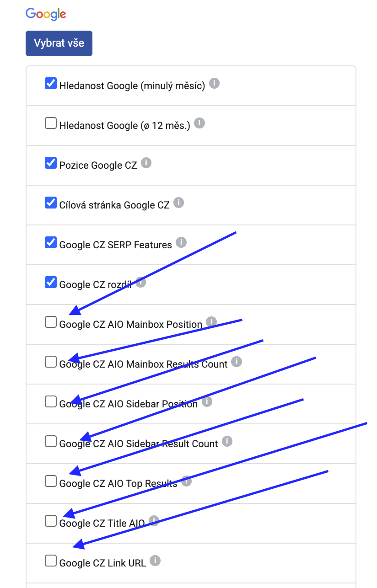Open info icon for AIO Mainbox Results Count
This screenshot has height=588, width=377.
tap(236, 362)
